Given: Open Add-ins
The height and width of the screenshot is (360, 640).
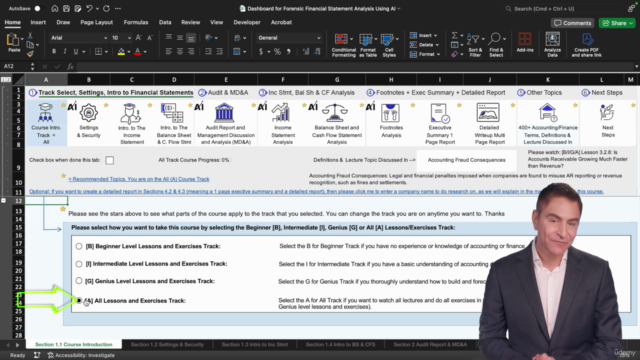Looking at the screenshot, I should tap(525, 42).
